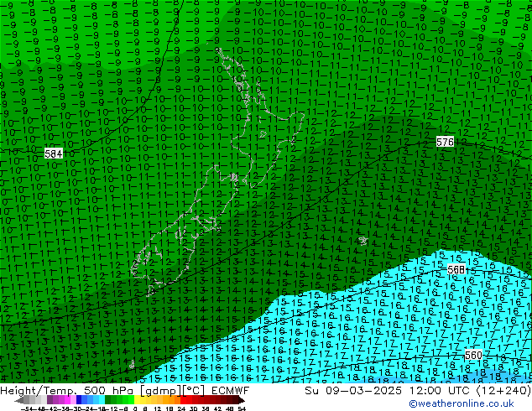Click the Height/Temp. 500 hPa title text
The width and height of the screenshot is (532, 411).
[x=68, y=391]
